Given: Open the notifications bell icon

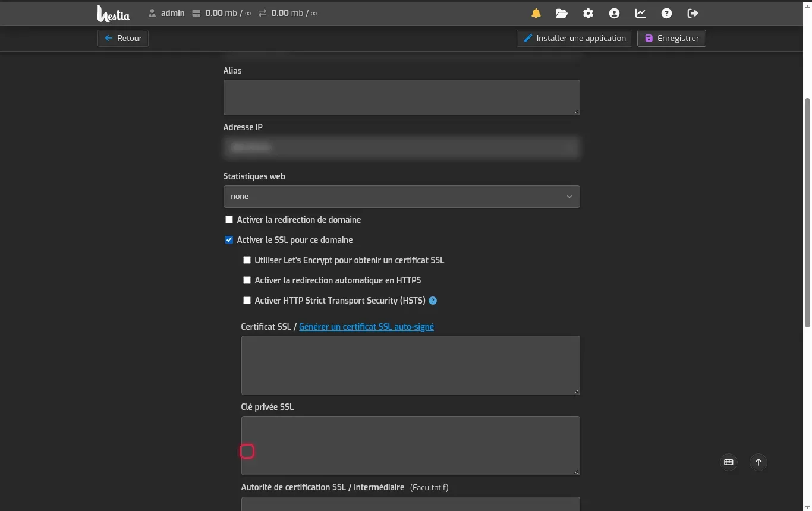Looking at the screenshot, I should (x=536, y=13).
